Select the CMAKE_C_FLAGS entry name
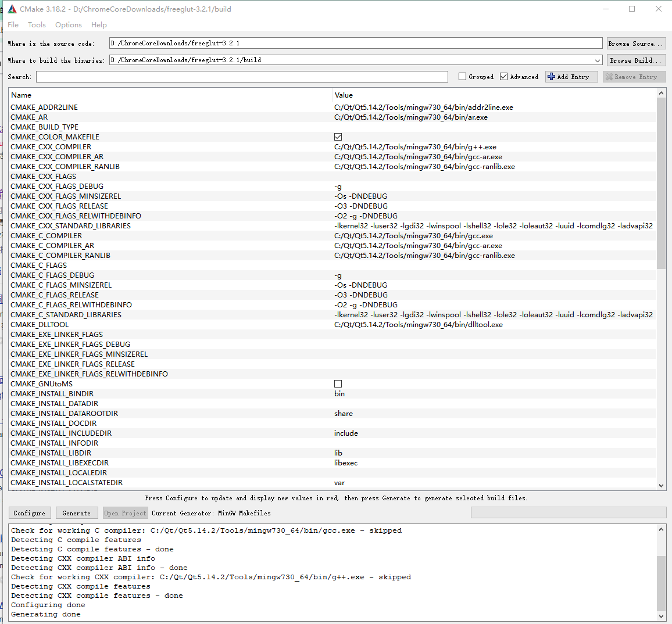Screen dimensions: 672x624 38,266
